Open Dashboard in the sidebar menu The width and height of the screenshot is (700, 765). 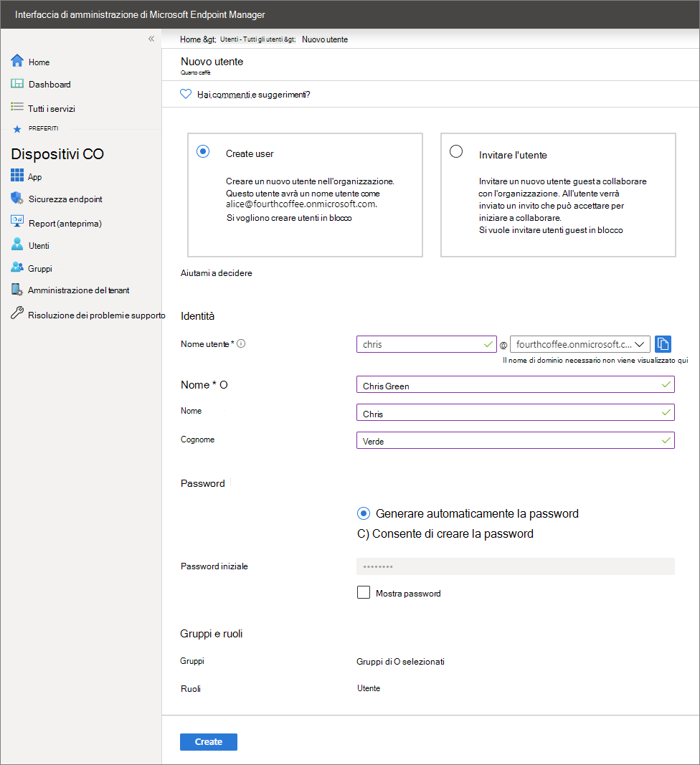[x=49, y=85]
